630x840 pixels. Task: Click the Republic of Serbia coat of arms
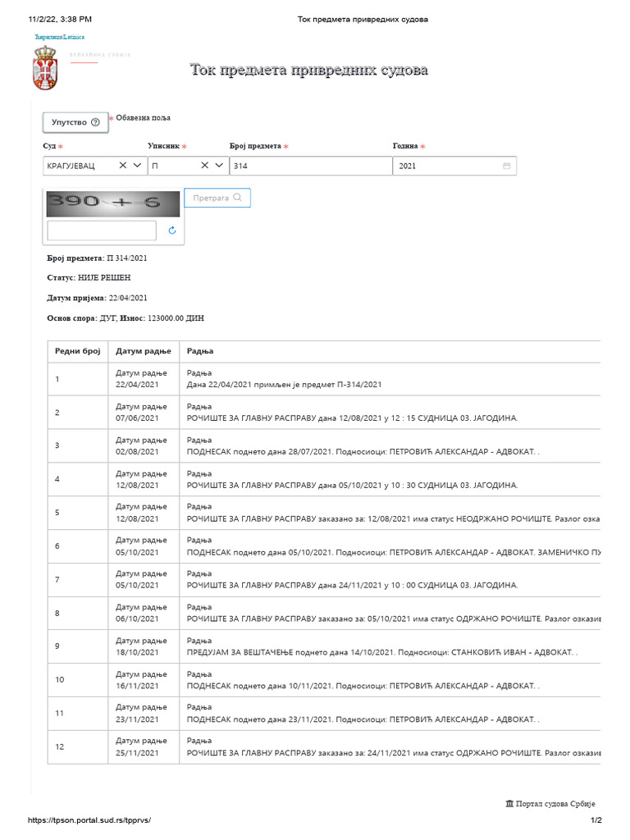pyautogui.click(x=45, y=68)
